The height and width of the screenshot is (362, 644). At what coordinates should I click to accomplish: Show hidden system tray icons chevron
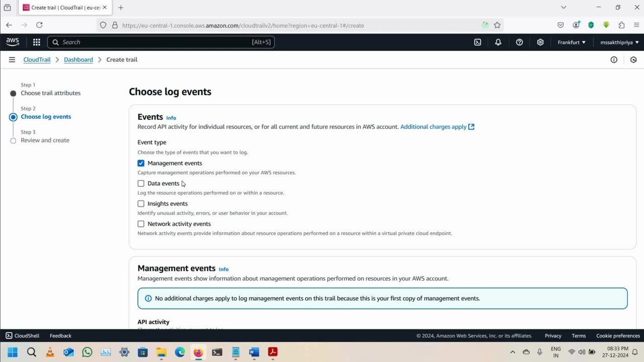(x=513, y=352)
